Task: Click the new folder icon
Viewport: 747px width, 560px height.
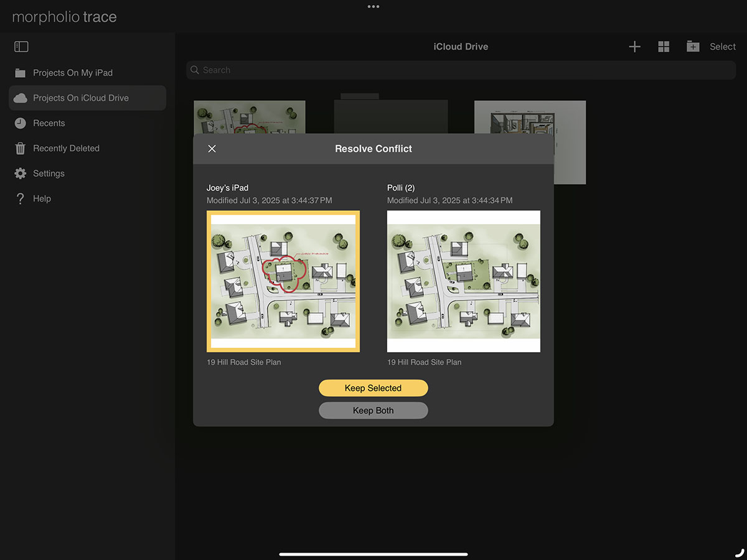Action: (x=693, y=47)
